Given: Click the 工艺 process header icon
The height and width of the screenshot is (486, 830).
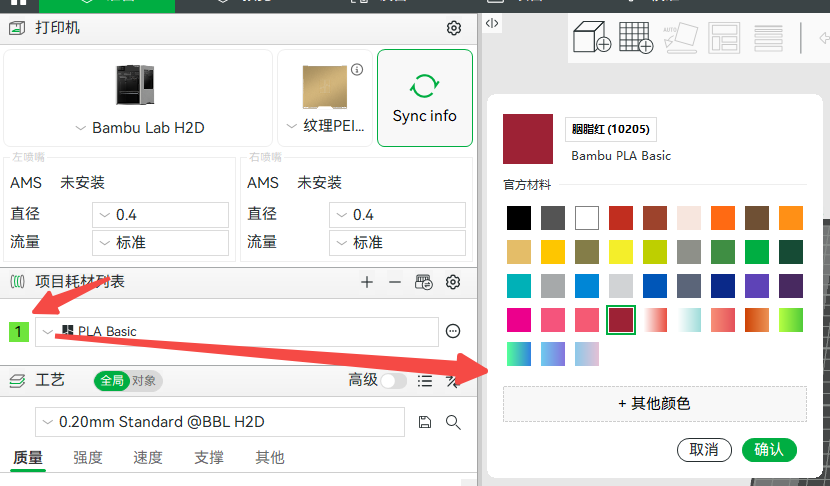Looking at the screenshot, I should point(17,381).
